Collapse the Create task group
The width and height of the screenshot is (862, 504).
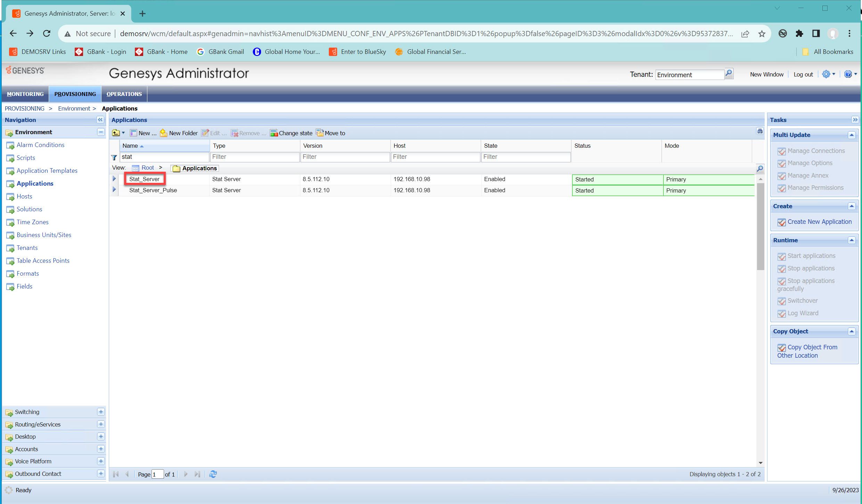[x=852, y=206]
